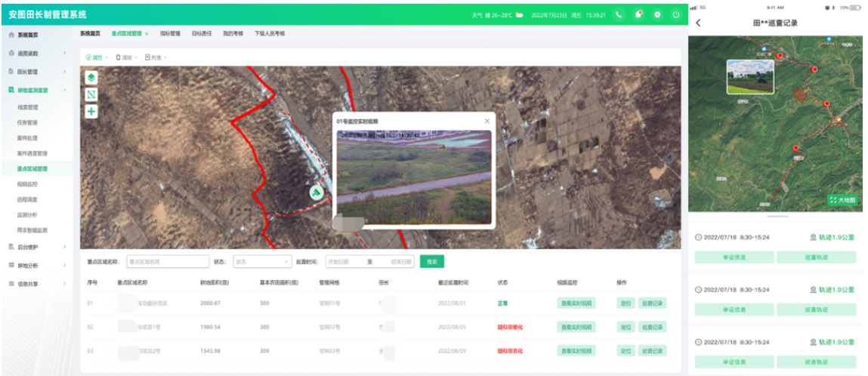Viewport: 868px width, 376px height.
Task: Switch to the 指标管理 tab
Action: point(170,34)
